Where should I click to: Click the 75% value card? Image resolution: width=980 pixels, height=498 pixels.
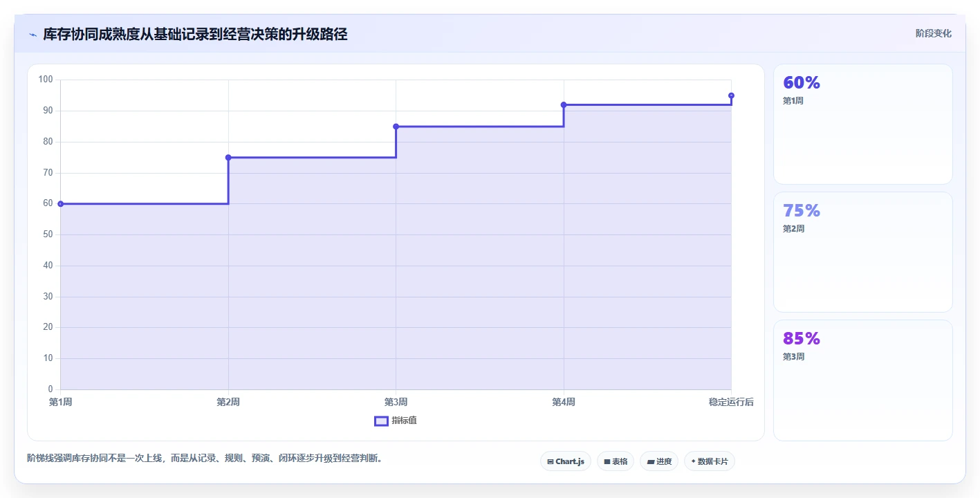pyautogui.click(x=862, y=252)
